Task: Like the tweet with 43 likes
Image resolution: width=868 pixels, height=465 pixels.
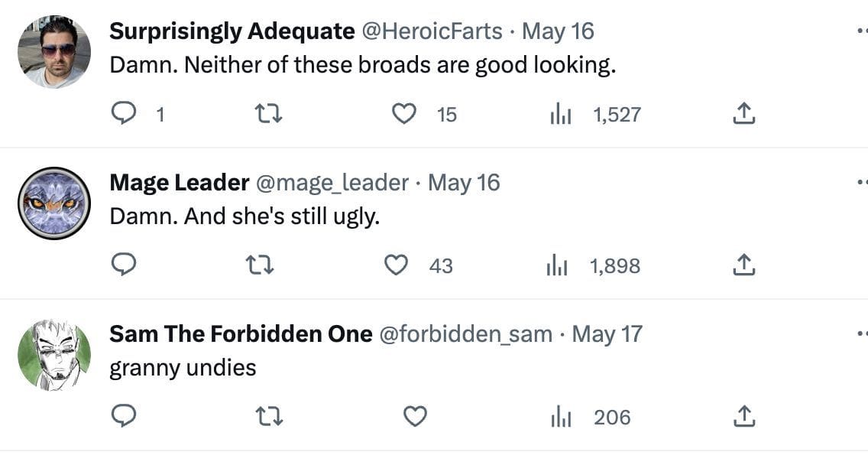Action: coord(396,265)
